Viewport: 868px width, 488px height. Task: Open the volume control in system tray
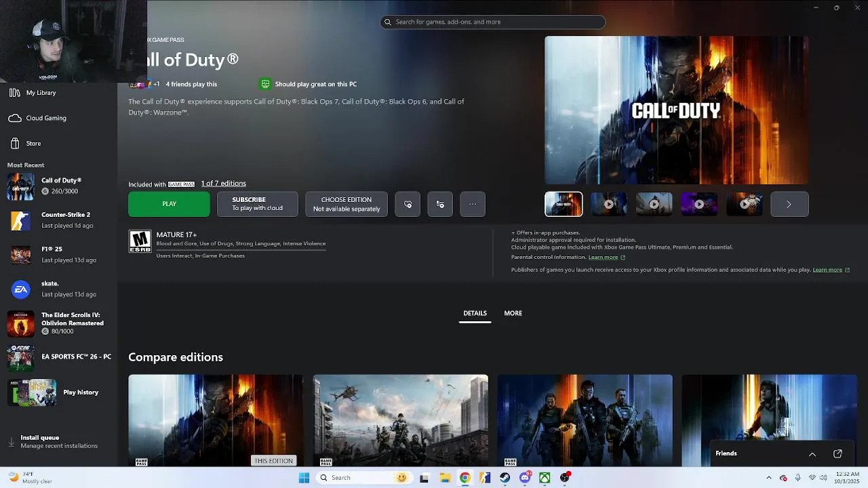coord(824,478)
